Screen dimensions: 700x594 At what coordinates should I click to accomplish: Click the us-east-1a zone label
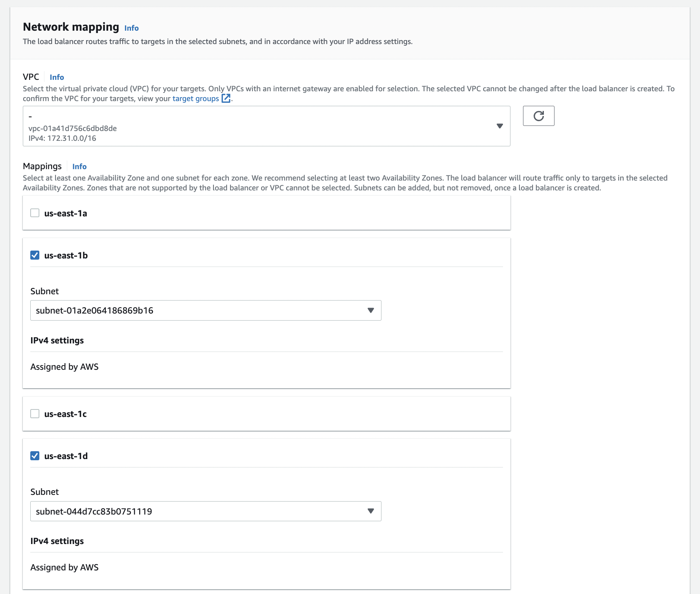66,213
